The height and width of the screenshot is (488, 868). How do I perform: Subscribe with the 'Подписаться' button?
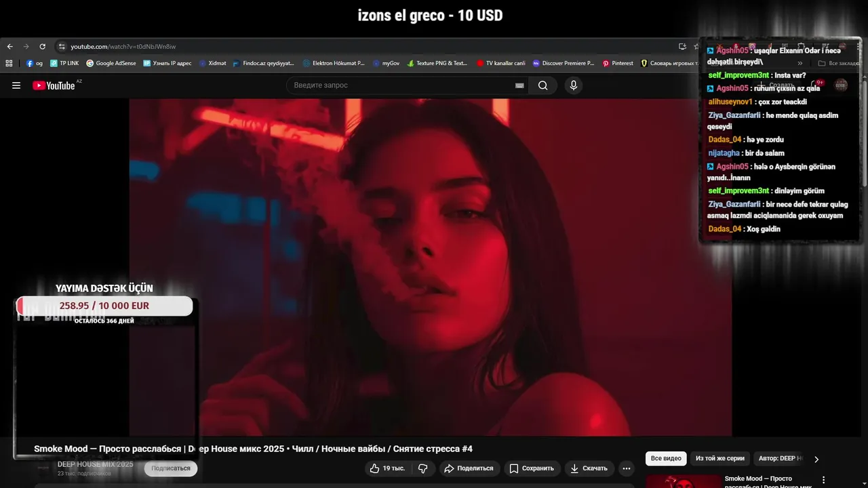(x=171, y=468)
